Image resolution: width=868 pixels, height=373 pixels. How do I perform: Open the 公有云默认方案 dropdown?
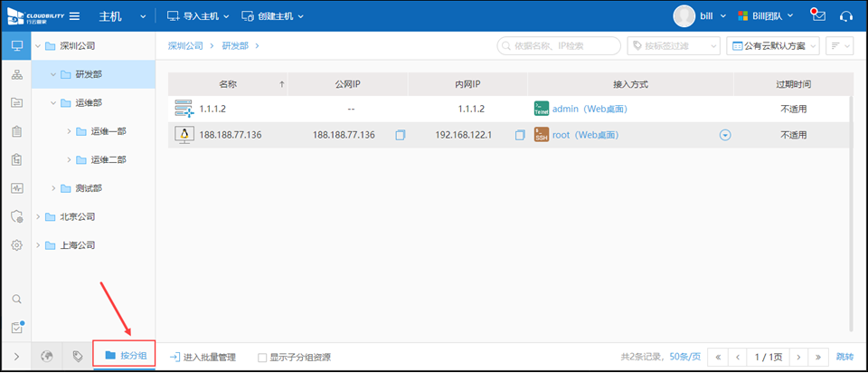[x=774, y=45]
